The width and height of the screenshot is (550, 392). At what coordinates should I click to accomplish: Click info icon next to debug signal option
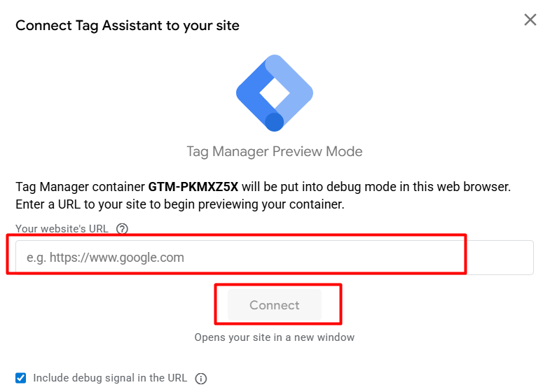click(x=201, y=379)
